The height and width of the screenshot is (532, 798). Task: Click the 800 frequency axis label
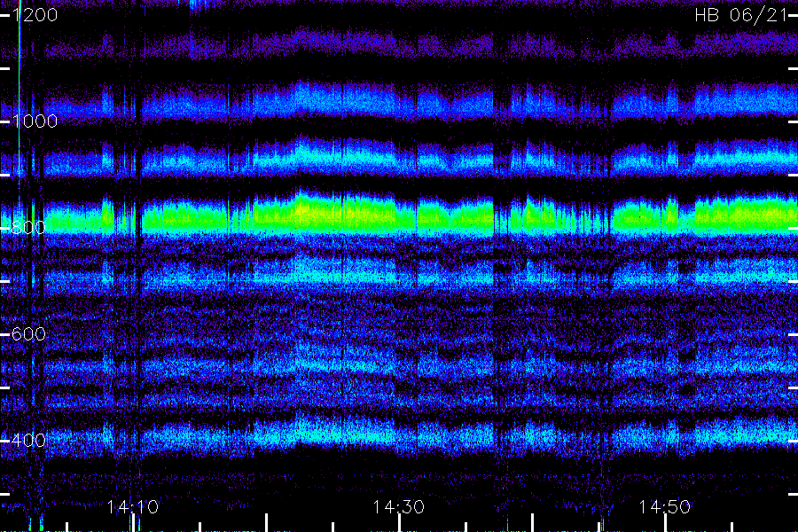[x=28, y=228]
